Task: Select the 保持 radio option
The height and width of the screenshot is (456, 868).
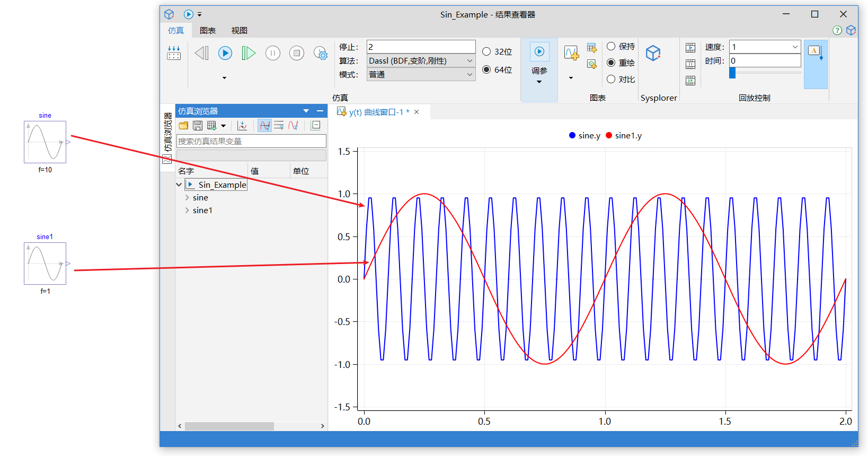Action: (611, 47)
